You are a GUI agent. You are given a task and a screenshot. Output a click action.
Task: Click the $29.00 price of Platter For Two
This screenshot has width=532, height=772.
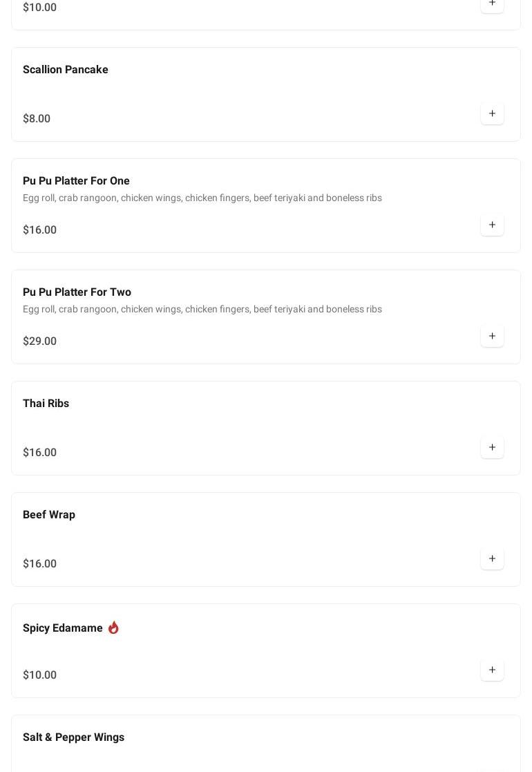point(39,341)
